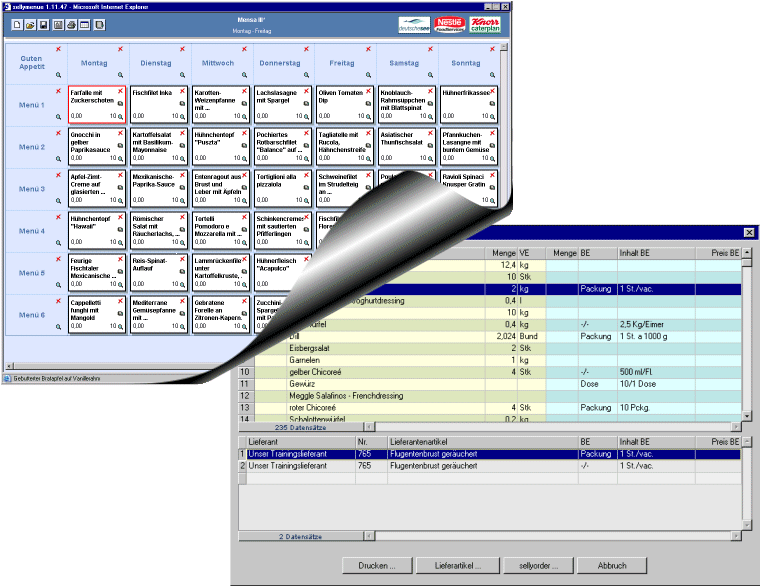Select the Eisbergsalat ingredient row
Image resolution: width=761 pixels, height=587 pixels.
pyautogui.click(x=490, y=348)
